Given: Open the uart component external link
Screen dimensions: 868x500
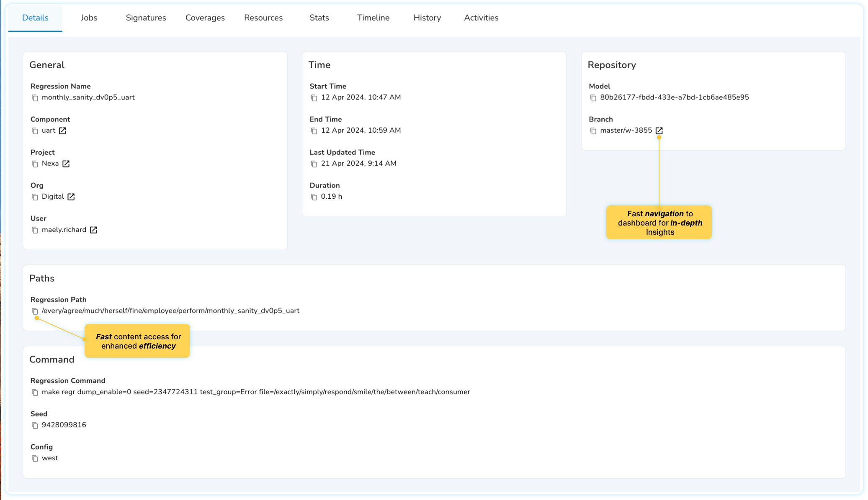Looking at the screenshot, I should [62, 131].
